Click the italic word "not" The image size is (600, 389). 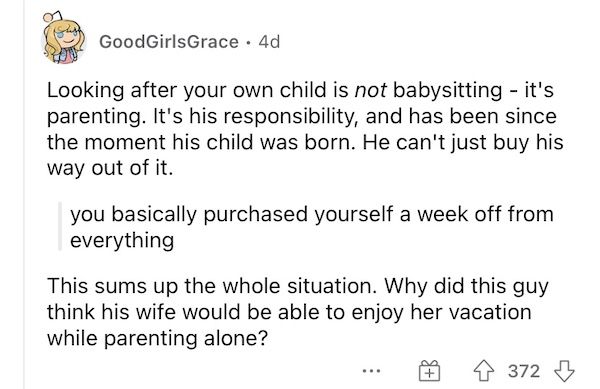point(371,91)
